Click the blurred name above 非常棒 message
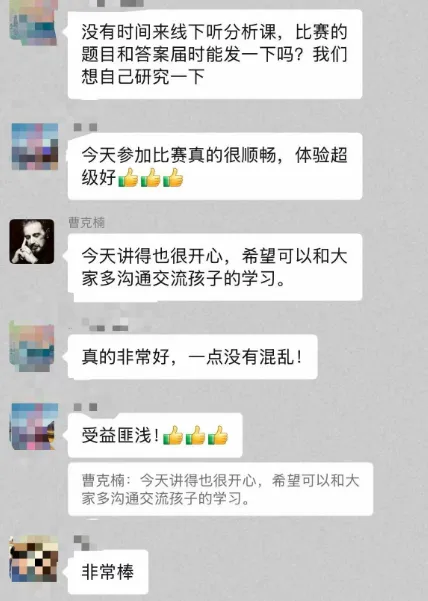428x601 pixels. click(82, 541)
